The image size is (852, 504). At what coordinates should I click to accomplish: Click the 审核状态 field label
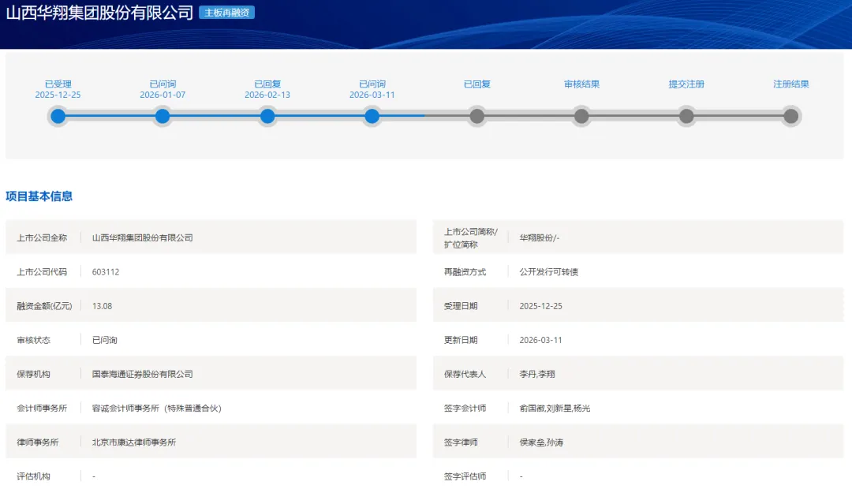point(33,340)
